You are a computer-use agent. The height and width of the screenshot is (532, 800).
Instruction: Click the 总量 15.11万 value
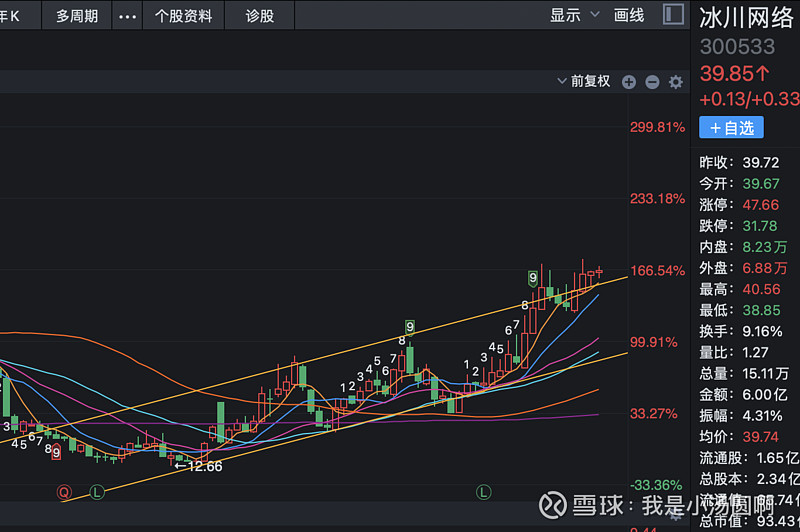tap(765, 373)
